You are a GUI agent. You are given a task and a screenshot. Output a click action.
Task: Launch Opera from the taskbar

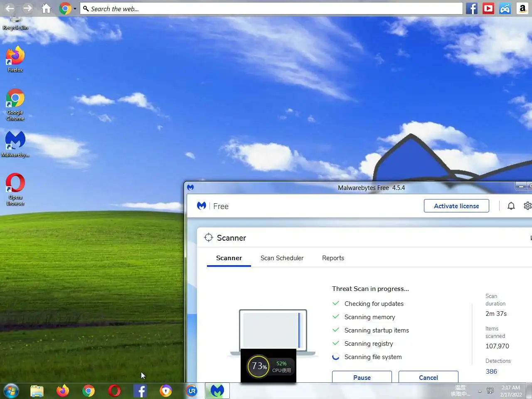[x=114, y=391]
